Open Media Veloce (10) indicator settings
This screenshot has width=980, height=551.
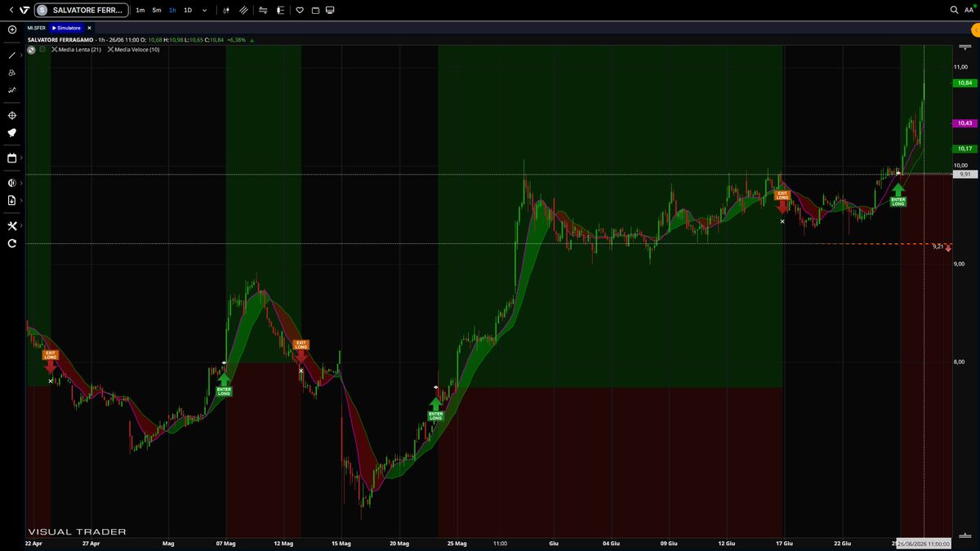[137, 49]
